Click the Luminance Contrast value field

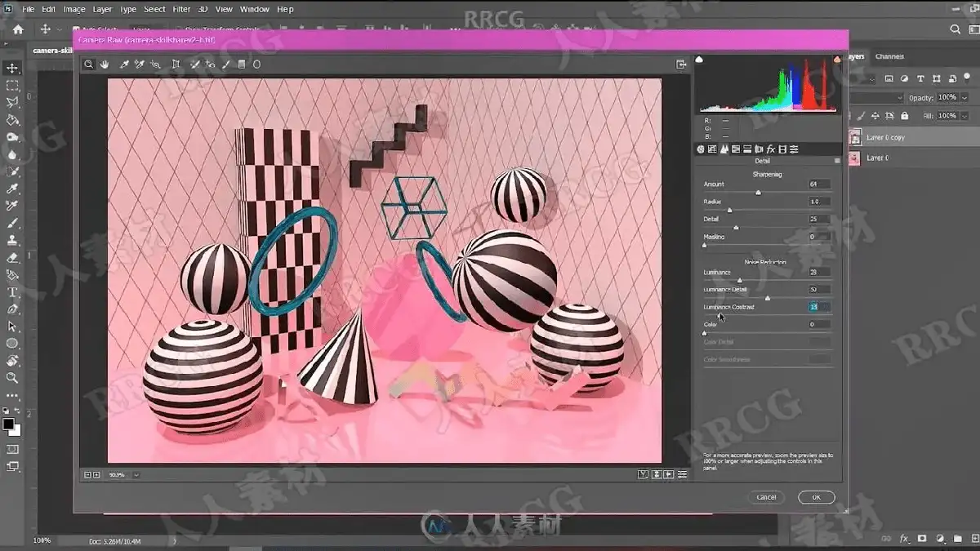click(819, 307)
